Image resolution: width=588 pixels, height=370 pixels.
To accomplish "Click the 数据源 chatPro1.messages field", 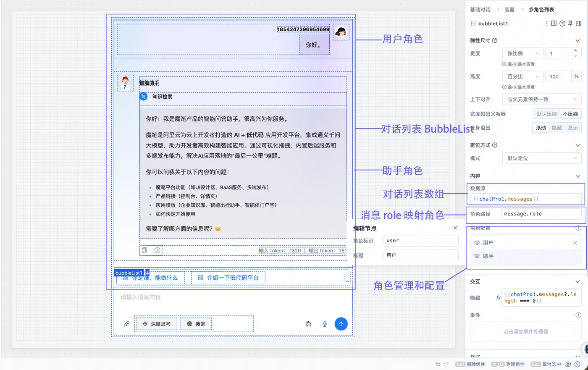I will [x=526, y=199].
